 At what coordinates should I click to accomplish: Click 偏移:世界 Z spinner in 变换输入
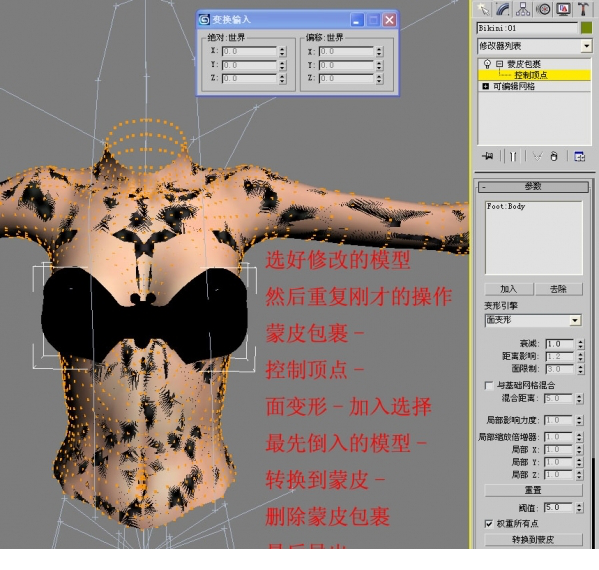point(379,78)
